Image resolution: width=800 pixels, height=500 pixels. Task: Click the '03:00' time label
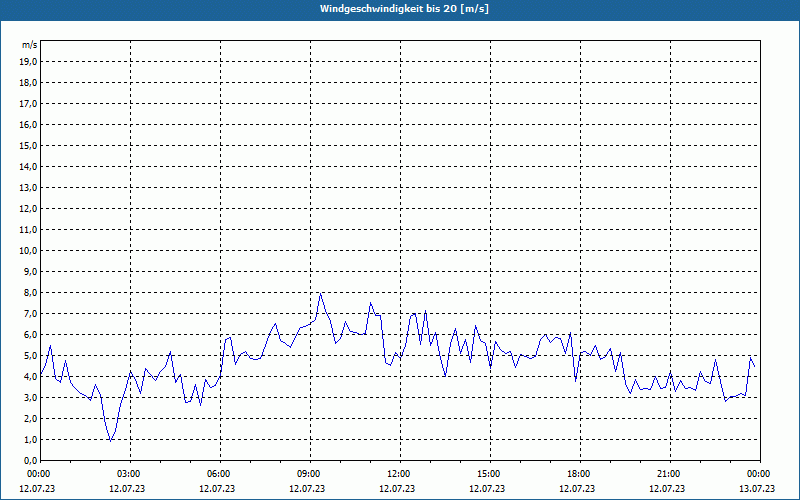(128, 474)
